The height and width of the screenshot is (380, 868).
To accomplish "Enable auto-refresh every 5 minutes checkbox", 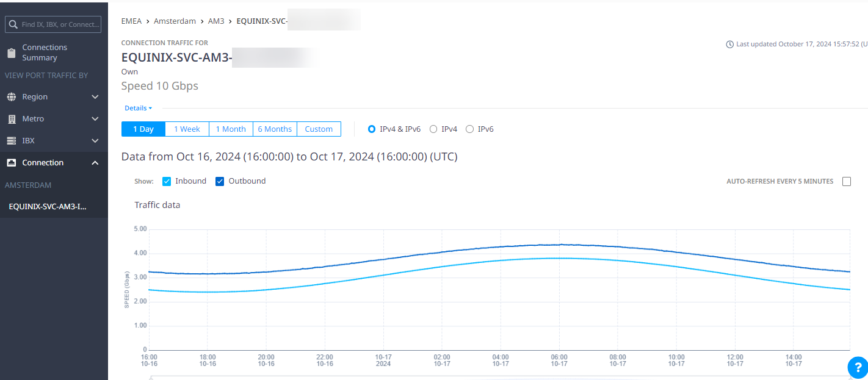I will tap(847, 181).
